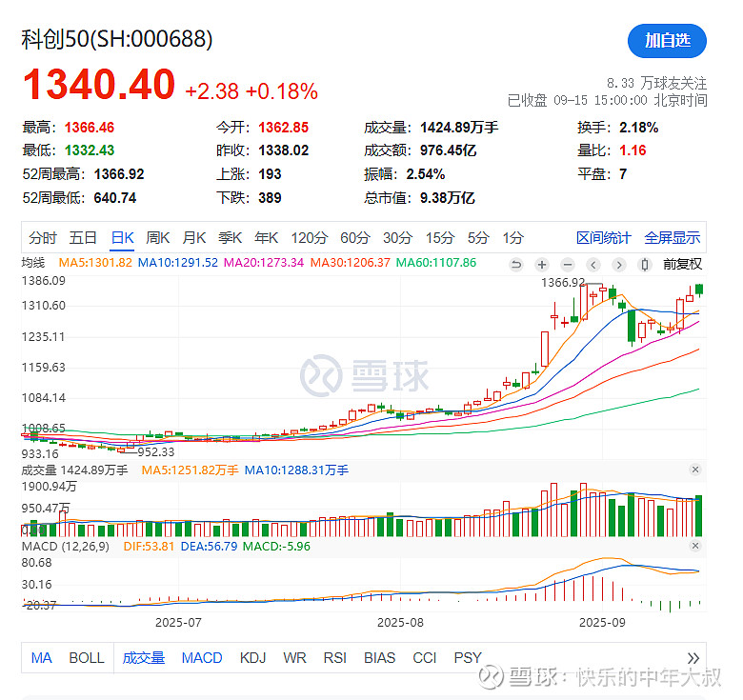
Task: Select the 5分 interval tab
Action: (478, 238)
